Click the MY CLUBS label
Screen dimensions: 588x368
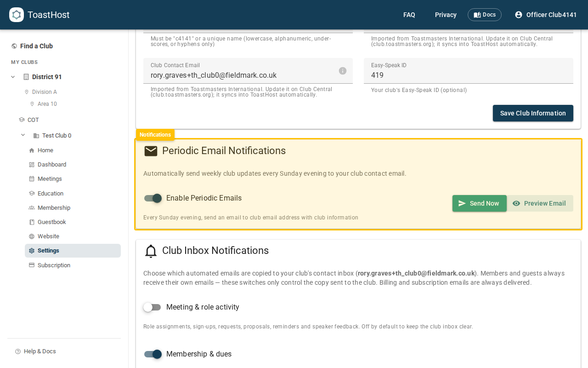[x=24, y=62]
